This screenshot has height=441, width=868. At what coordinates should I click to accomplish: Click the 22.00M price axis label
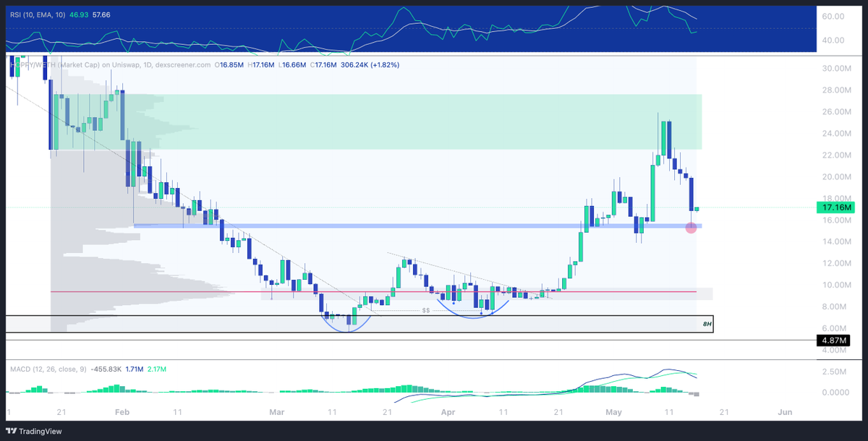click(x=838, y=155)
